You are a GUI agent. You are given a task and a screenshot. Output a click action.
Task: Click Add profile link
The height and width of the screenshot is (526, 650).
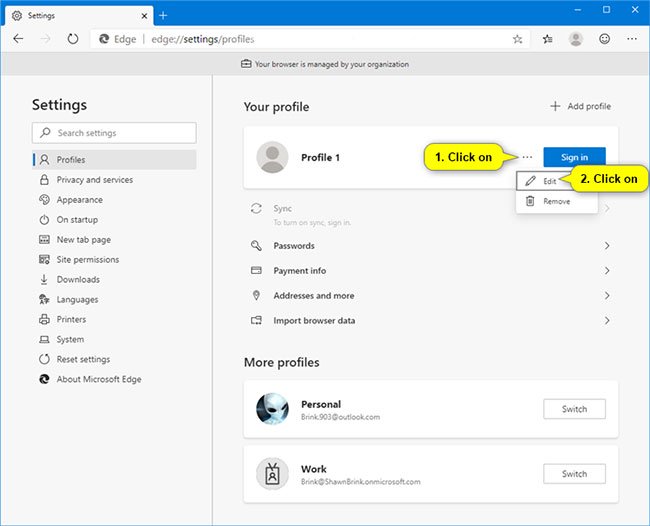(581, 107)
